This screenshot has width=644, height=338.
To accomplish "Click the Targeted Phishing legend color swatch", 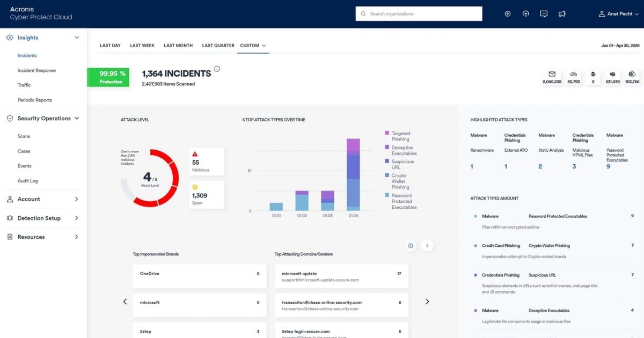I will pos(387,133).
